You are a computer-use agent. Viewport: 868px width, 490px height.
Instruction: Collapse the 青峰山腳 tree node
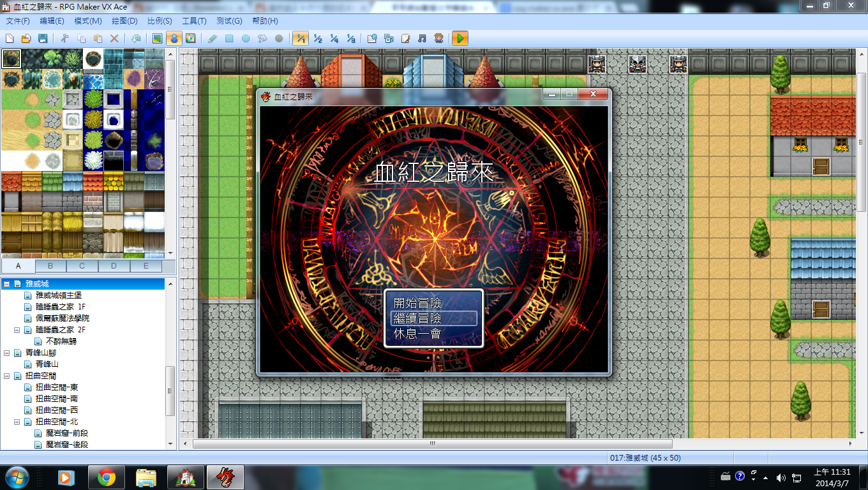tap(7, 353)
